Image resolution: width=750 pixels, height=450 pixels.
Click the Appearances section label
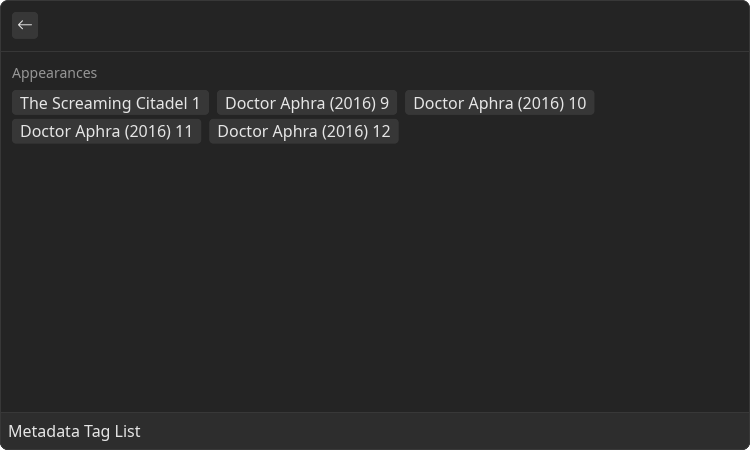55,73
